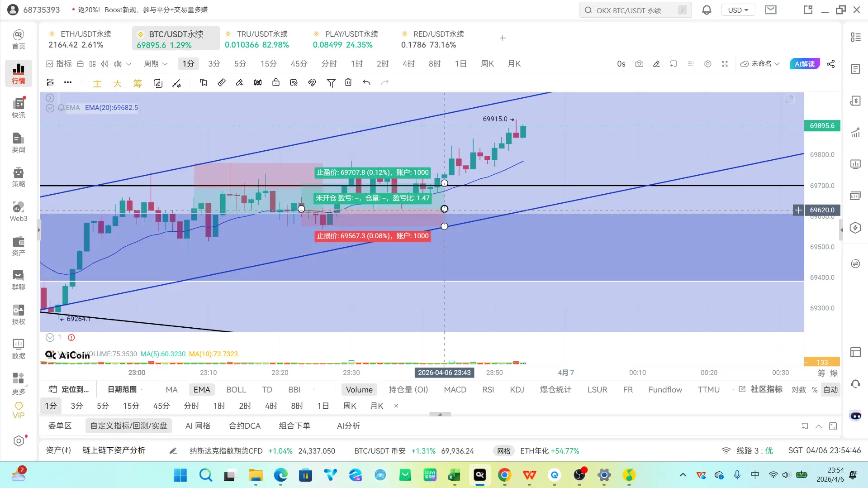868x488 pixels.
Task: Open chart settings hexagon icon in toolbar
Action: [x=708, y=64]
